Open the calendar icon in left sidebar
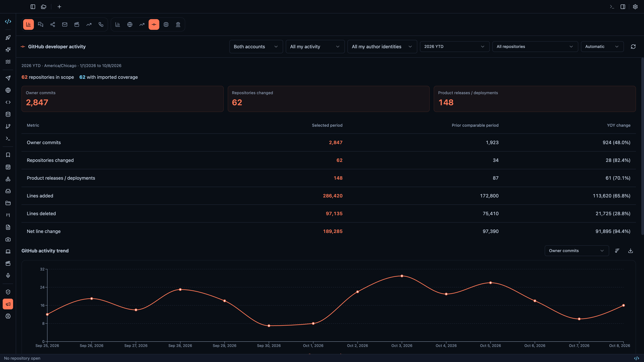 pos(8,167)
